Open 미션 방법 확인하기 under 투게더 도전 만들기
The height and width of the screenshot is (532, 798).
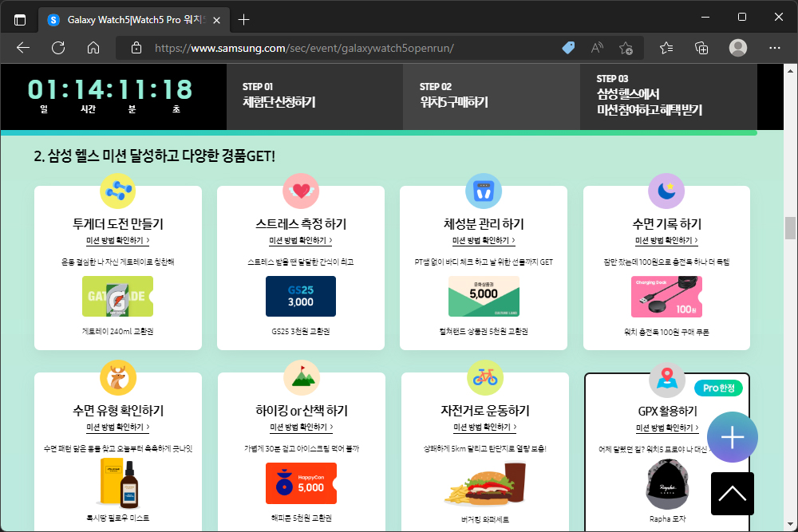[x=117, y=240]
